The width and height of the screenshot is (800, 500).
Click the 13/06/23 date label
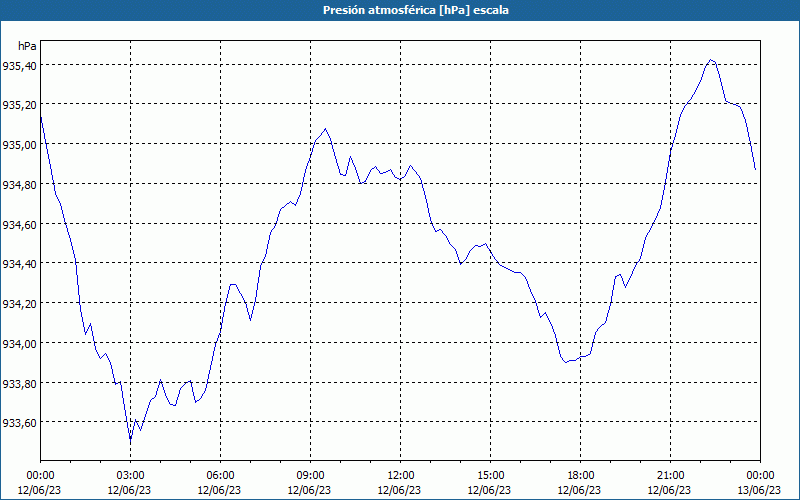[760, 490]
